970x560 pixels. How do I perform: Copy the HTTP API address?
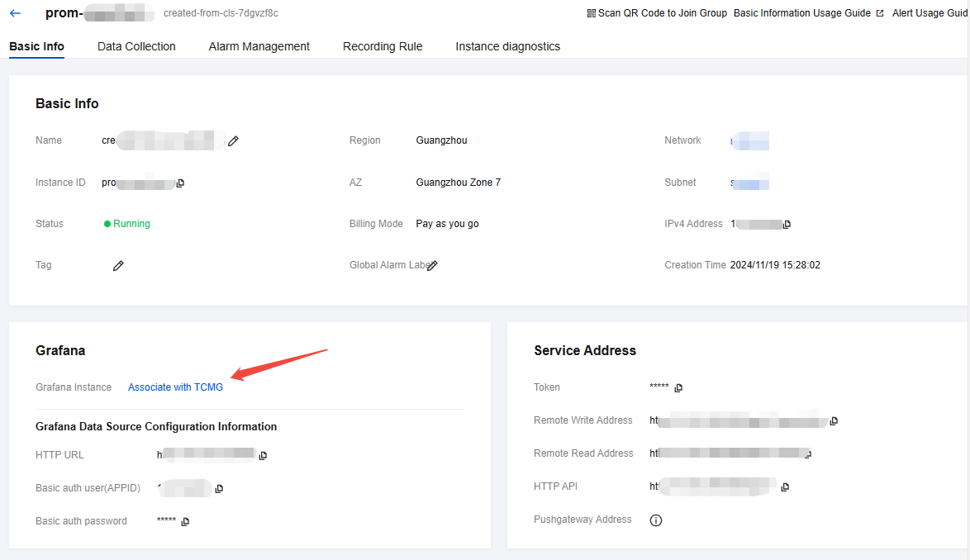[784, 487]
